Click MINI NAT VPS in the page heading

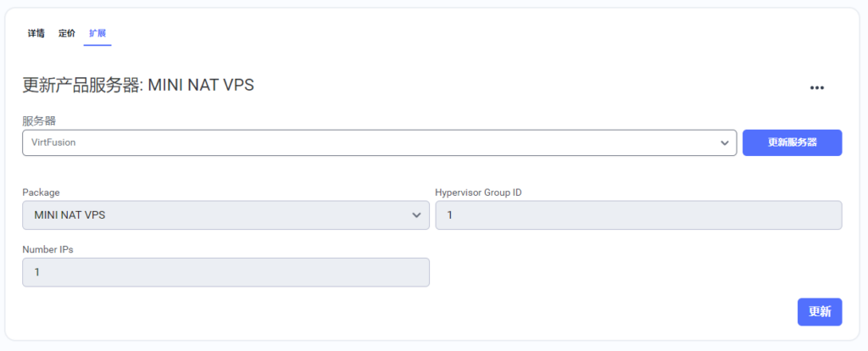click(201, 85)
